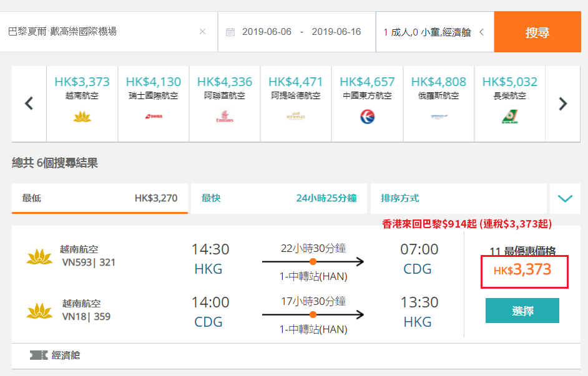
Task: Select the China Eastern airline logo
Action: point(368,117)
